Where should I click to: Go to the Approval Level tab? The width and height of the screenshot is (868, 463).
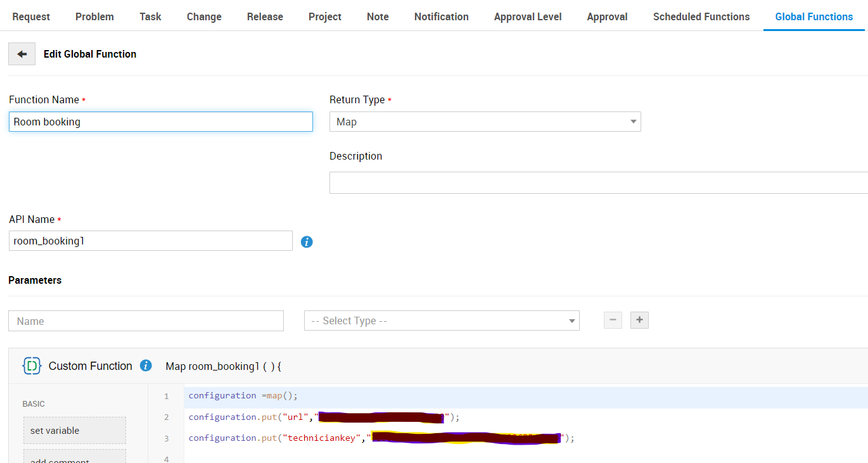coord(528,16)
